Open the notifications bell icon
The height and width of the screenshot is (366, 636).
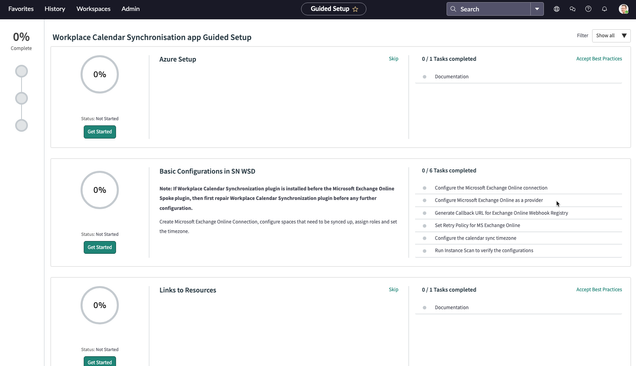pyautogui.click(x=604, y=9)
